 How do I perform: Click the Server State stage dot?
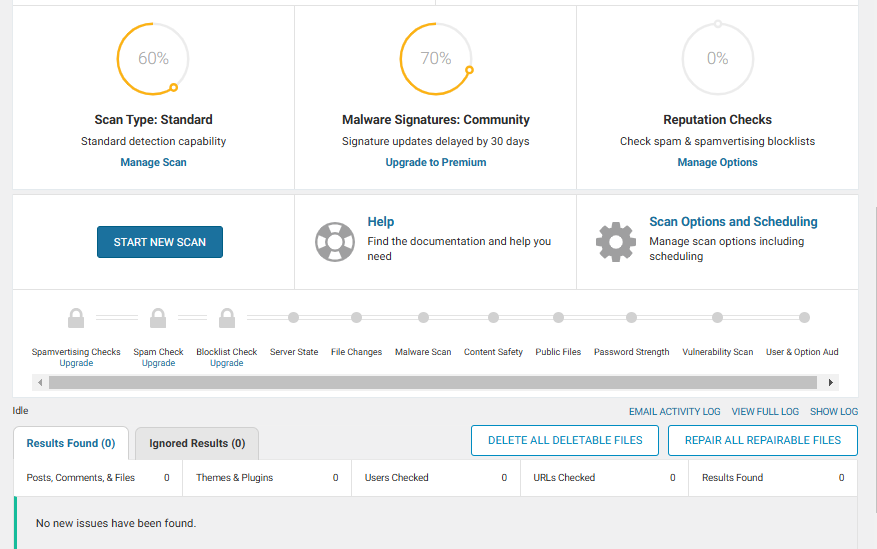coord(294,318)
